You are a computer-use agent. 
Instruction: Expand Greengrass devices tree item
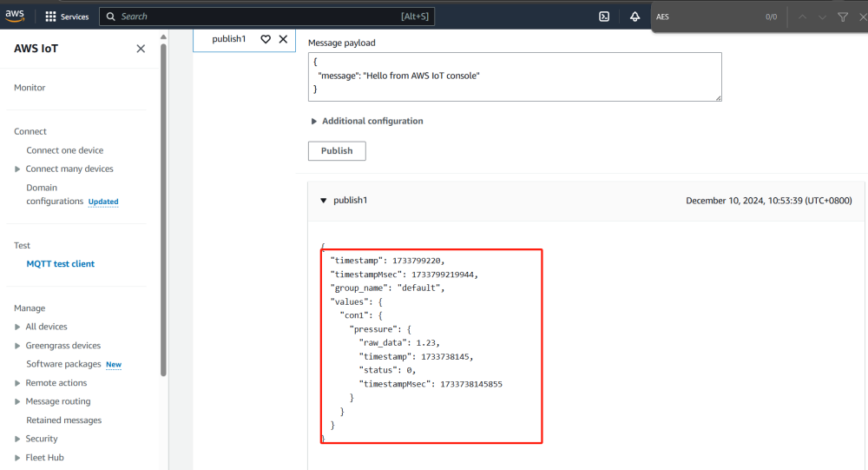tap(17, 346)
